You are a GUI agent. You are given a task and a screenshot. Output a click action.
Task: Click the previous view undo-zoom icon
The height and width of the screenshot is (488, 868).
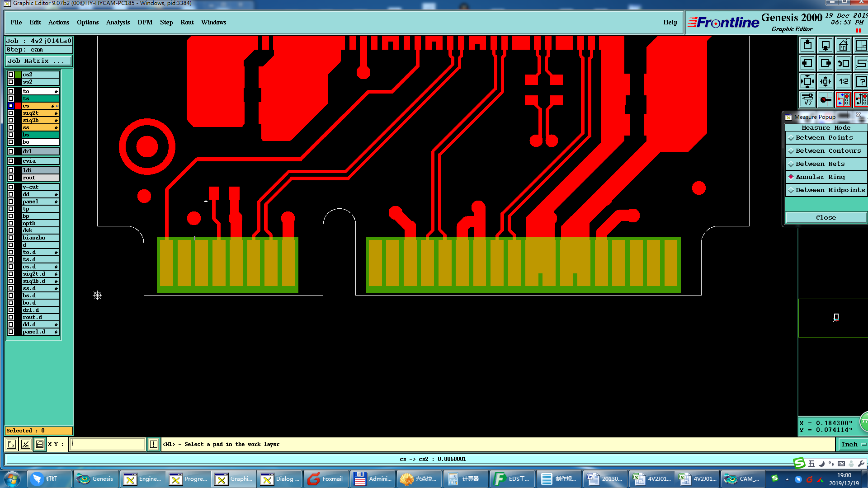844,63
